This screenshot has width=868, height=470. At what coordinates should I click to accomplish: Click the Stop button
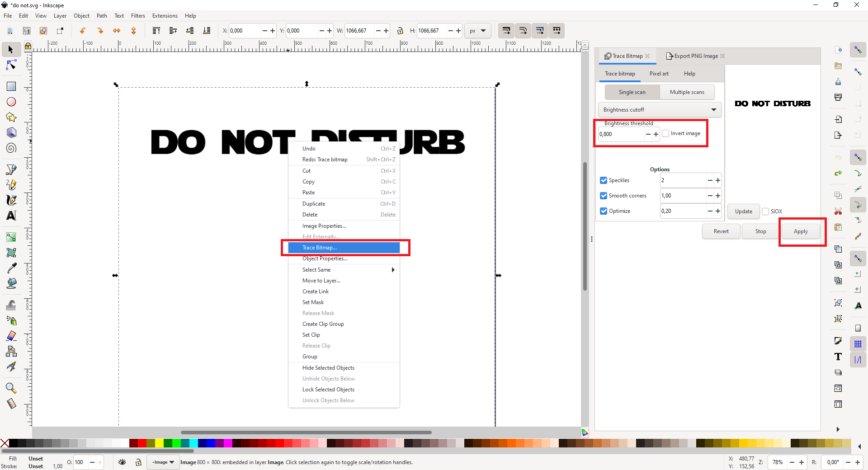(x=761, y=231)
